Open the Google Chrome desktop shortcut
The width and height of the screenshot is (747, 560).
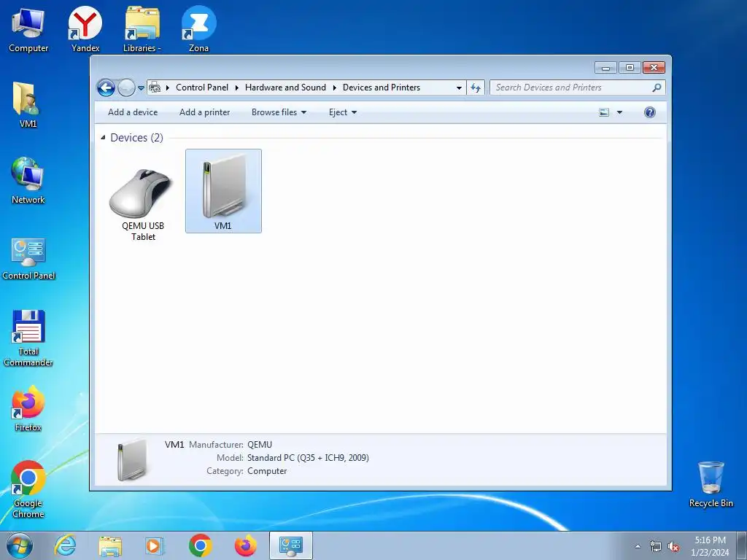(28, 489)
